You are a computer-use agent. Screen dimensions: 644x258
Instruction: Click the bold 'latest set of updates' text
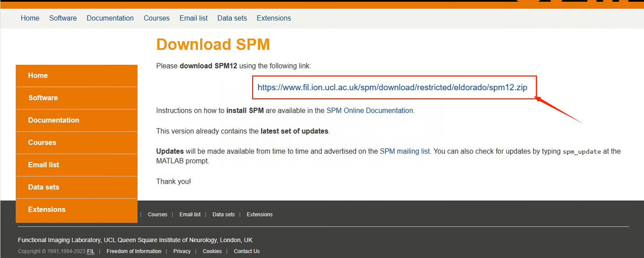click(294, 131)
